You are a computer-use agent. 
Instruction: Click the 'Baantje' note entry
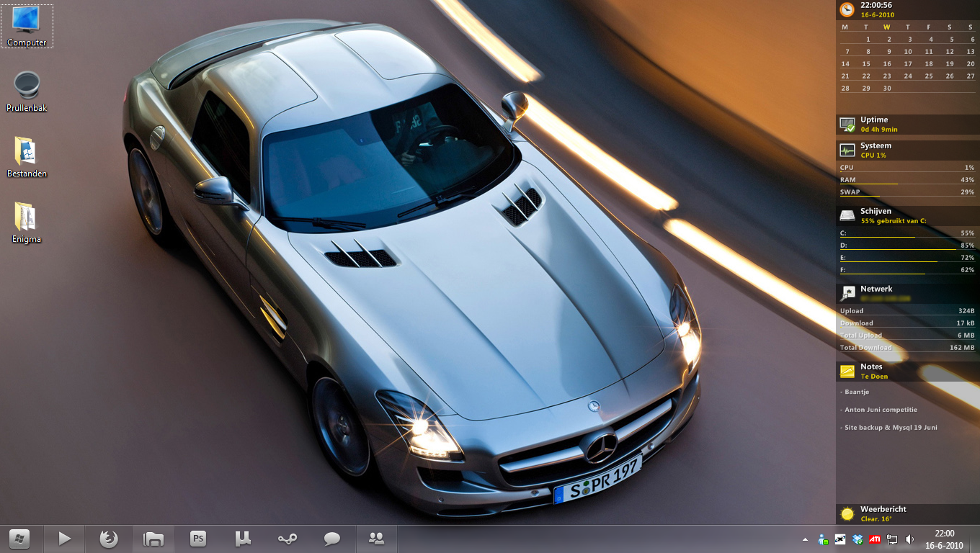[855, 392]
